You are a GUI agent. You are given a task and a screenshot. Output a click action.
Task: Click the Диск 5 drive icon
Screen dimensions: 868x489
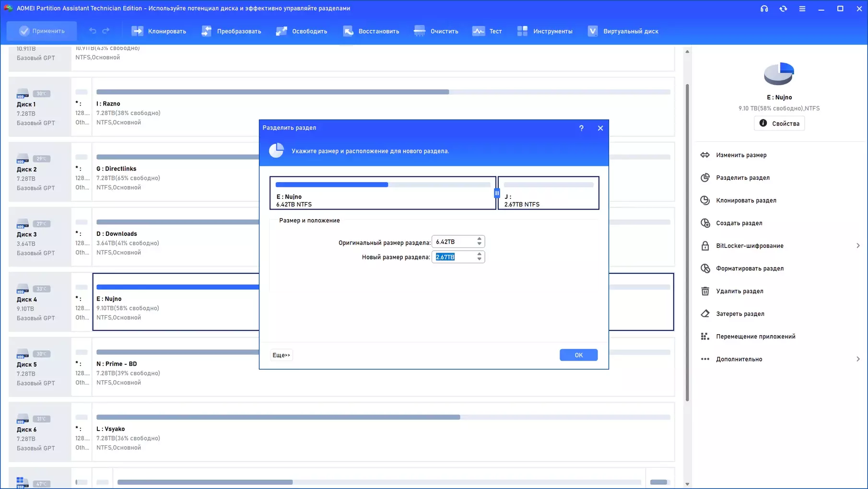[x=23, y=353]
